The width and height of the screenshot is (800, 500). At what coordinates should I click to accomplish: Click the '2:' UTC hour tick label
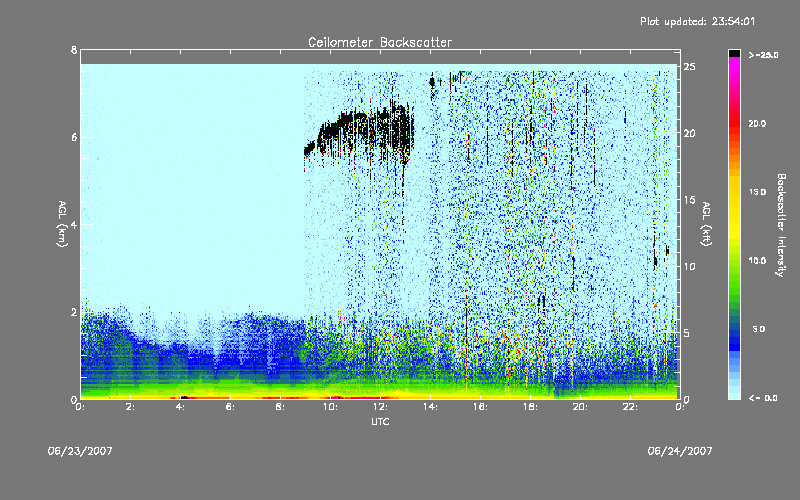coord(131,407)
